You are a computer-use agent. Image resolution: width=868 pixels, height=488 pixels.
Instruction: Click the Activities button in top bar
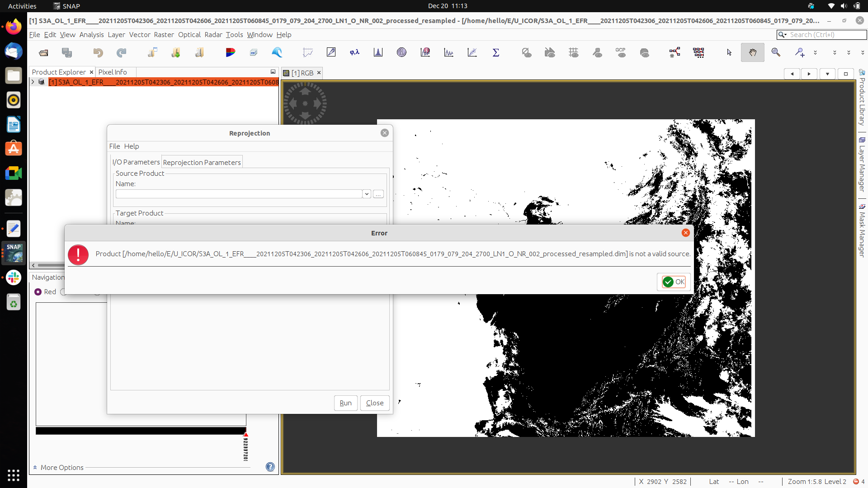click(x=22, y=6)
